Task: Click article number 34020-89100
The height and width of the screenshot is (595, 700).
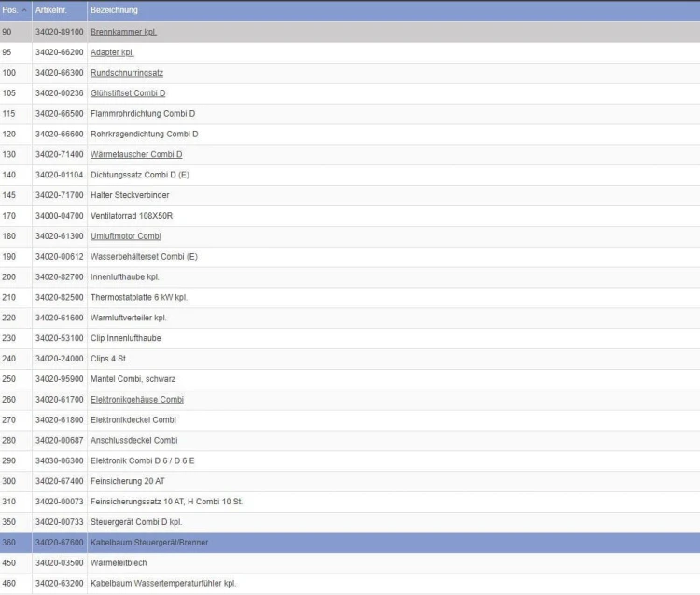Action: (x=60, y=32)
